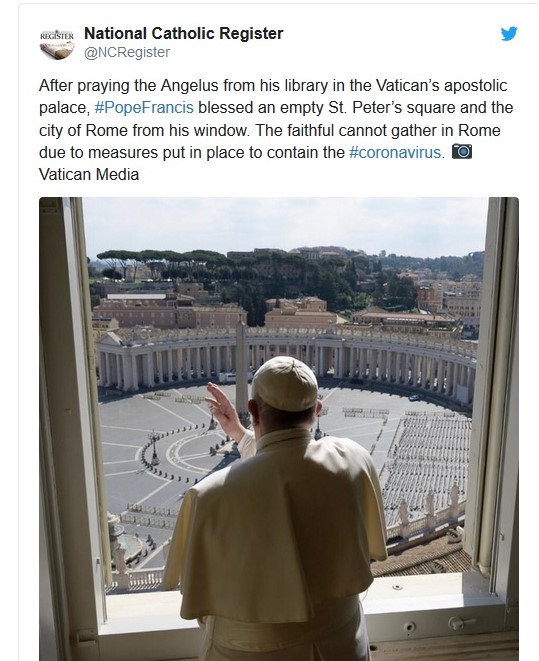Image resolution: width=539 pixels, height=661 pixels.
Task: Follow the #coronavirus hashtag link
Action: 395,152
